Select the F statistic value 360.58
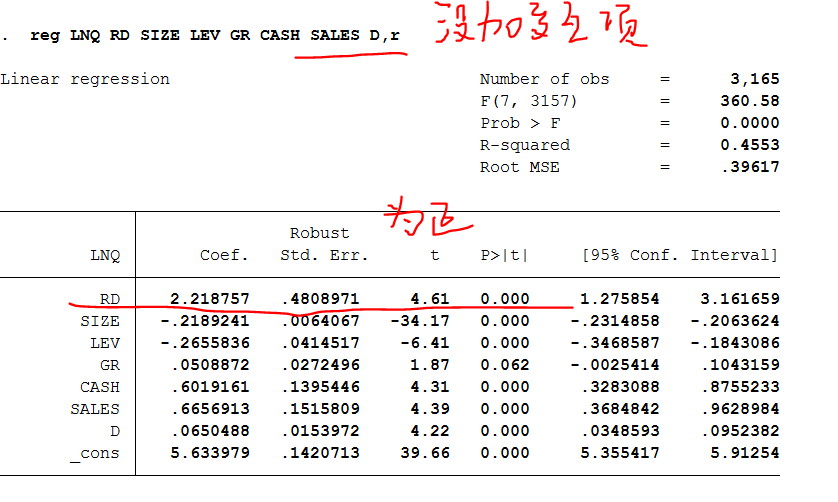This screenshot has width=838, height=502. (750, 101)
